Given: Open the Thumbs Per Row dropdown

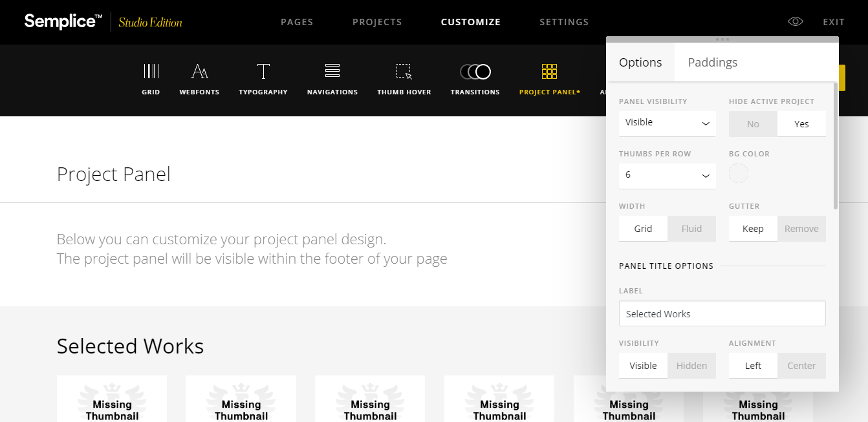Looking at the screenshot, I should (667, 176).
